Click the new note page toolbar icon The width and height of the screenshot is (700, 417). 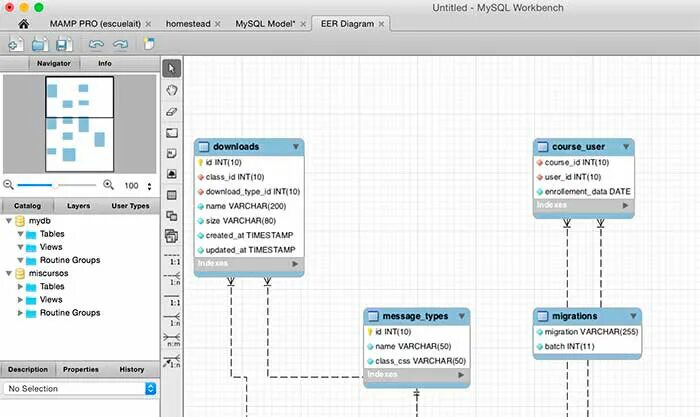(x=149, y=44)
